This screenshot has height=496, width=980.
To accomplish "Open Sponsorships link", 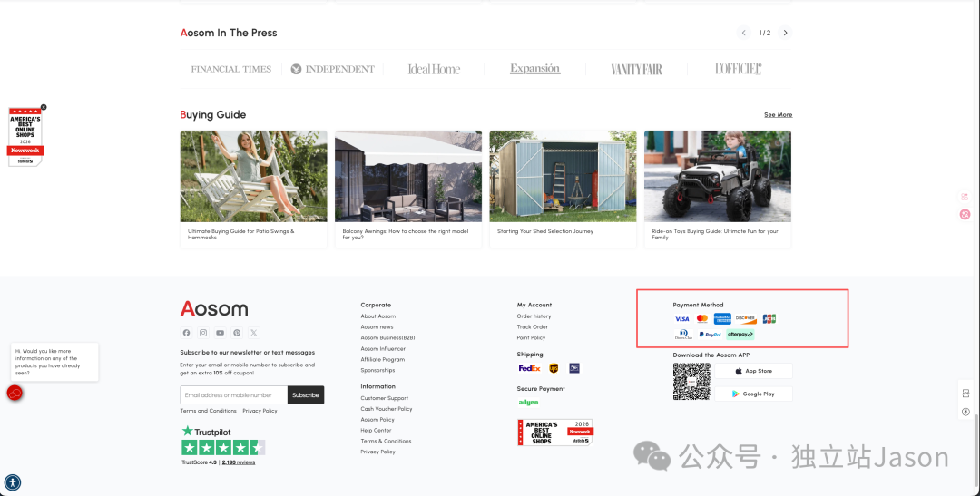I will click(x=377, y=371).
